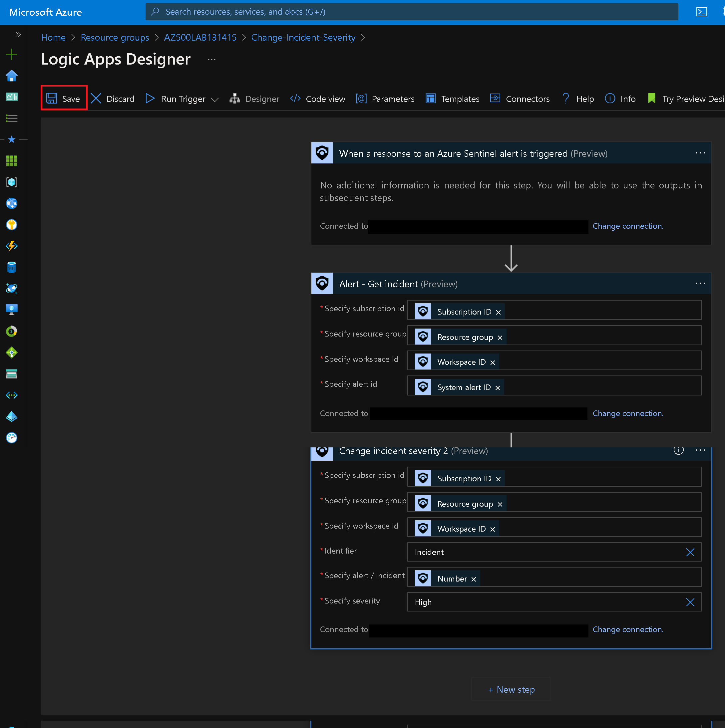
Task: Go to AZ500LAB131415 breadcrumb link
Action: (200, 37)
